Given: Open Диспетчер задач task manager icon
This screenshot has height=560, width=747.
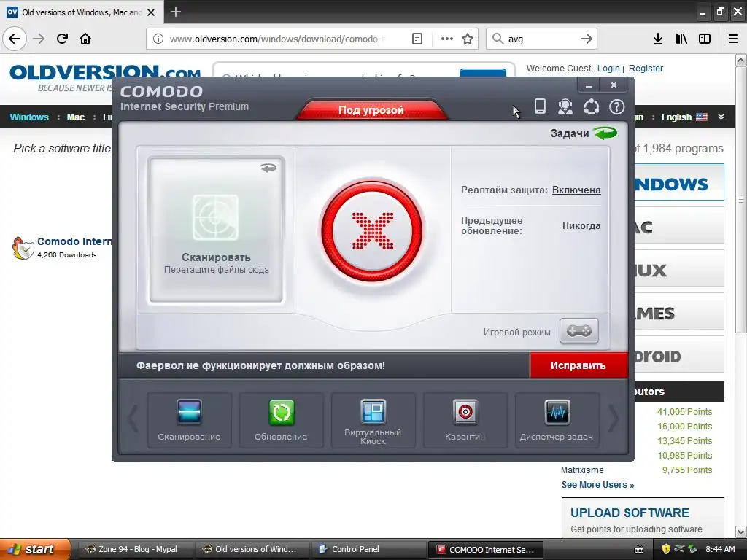Looking at the screenshot, I should pyautogui.click(x=557, y=419).
